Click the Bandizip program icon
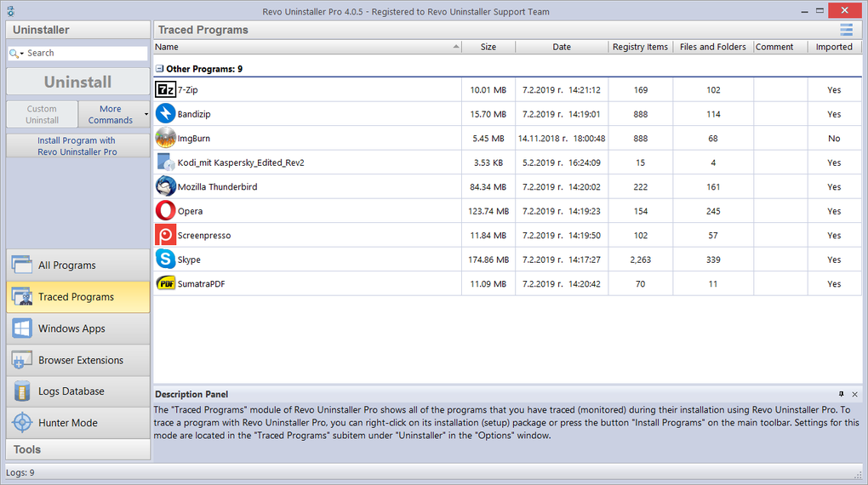Viewport: 868px width, 485px height. (165, 113)
